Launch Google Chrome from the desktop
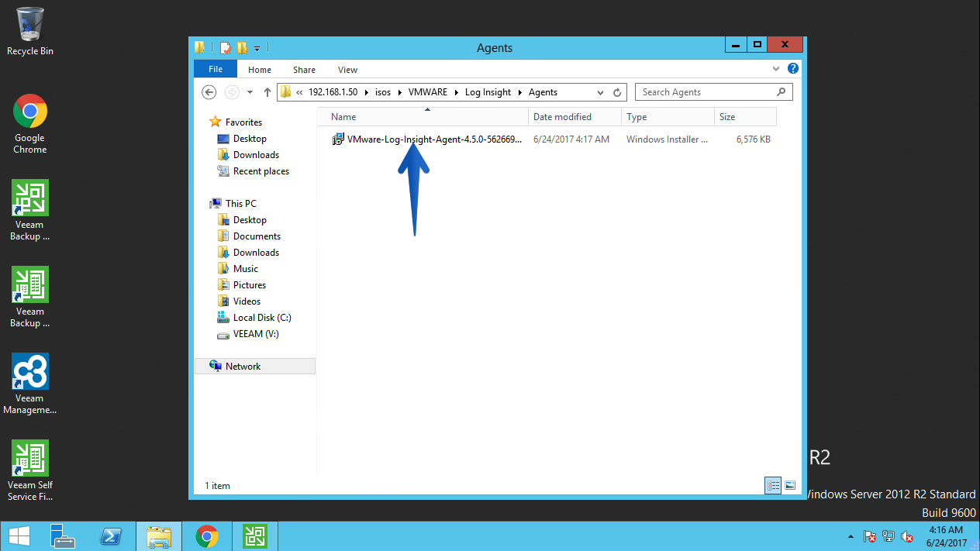Image resolution: width=980 pixels, height=551 pixels. 30,124
